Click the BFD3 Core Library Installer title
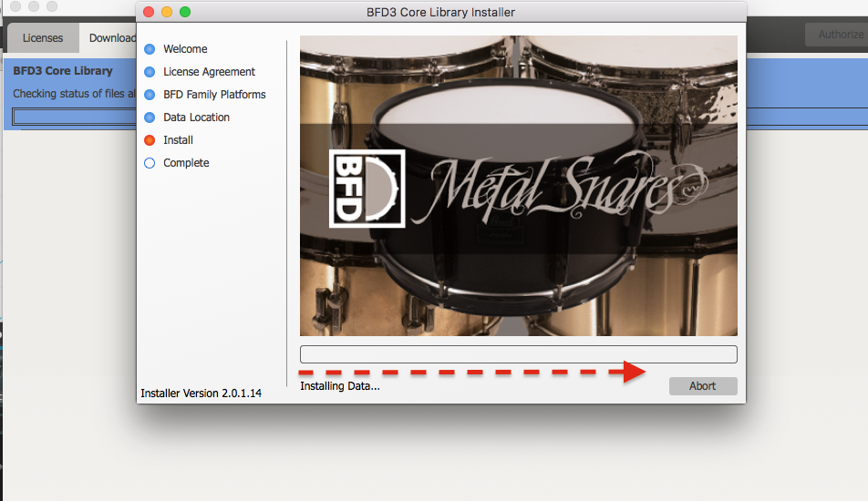 440,12
